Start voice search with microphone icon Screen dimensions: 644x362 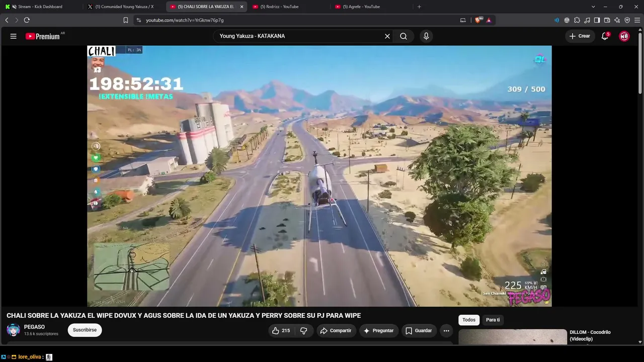point(426,36)
